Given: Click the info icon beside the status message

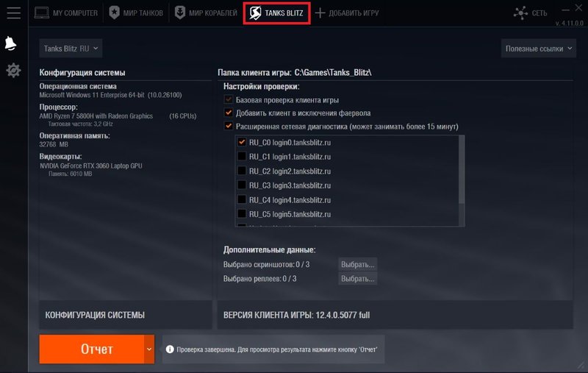Looking at the screenshot, I should (x=169, y=349).
